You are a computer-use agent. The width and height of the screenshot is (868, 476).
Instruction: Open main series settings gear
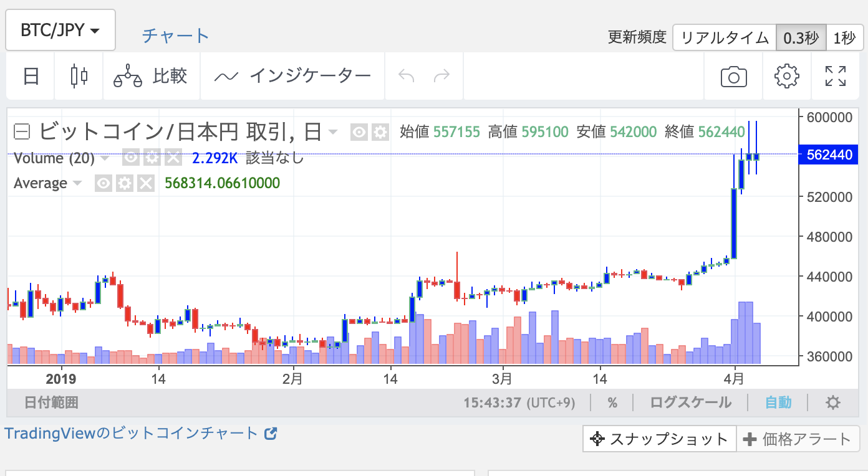tap(380, 132)
